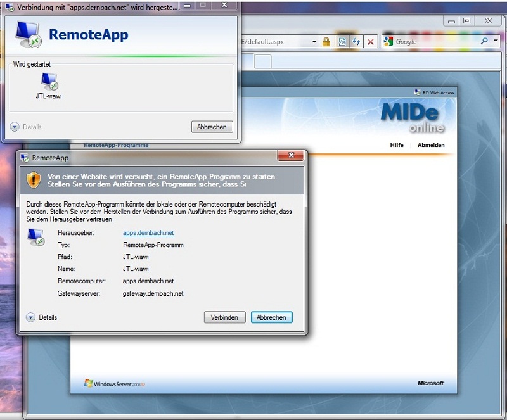The height and width of the screenshot is (420, 507).
Task: Click the gateway.dernbach.net Gatewayserver value
Action: pyautogui.click(x=153, y=293)
